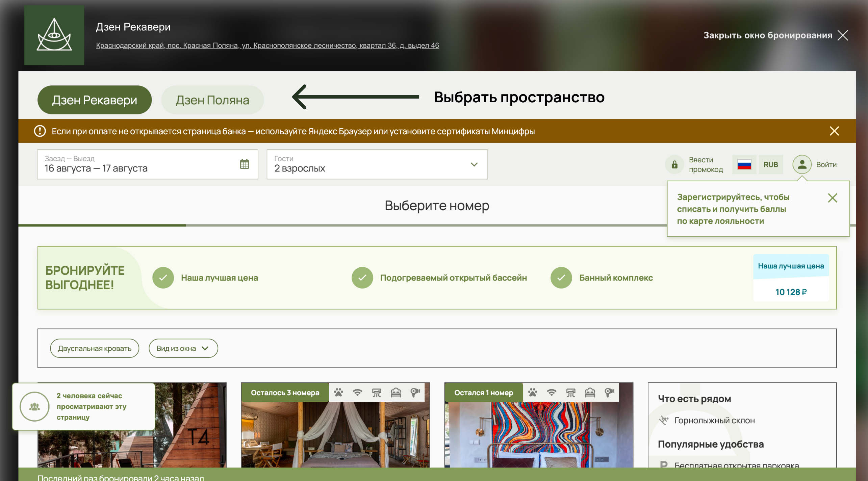
Task: Open the RUB currency selector
Action: (771, 164)
